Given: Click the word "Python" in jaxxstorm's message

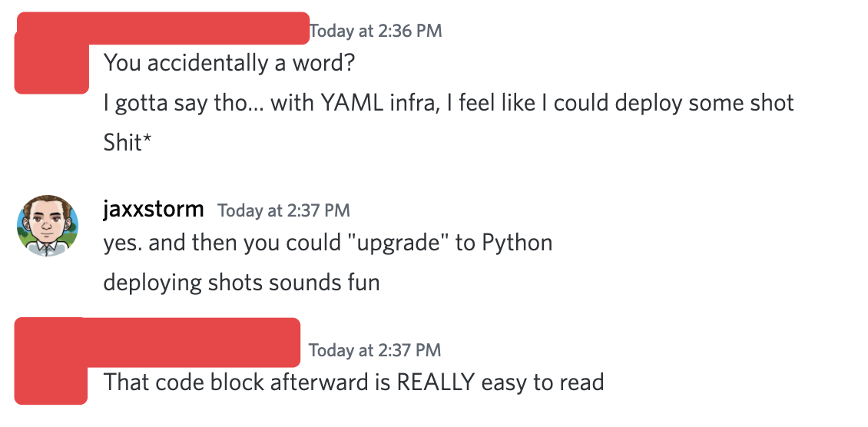Looking at the screenshot, I should 517,243.
